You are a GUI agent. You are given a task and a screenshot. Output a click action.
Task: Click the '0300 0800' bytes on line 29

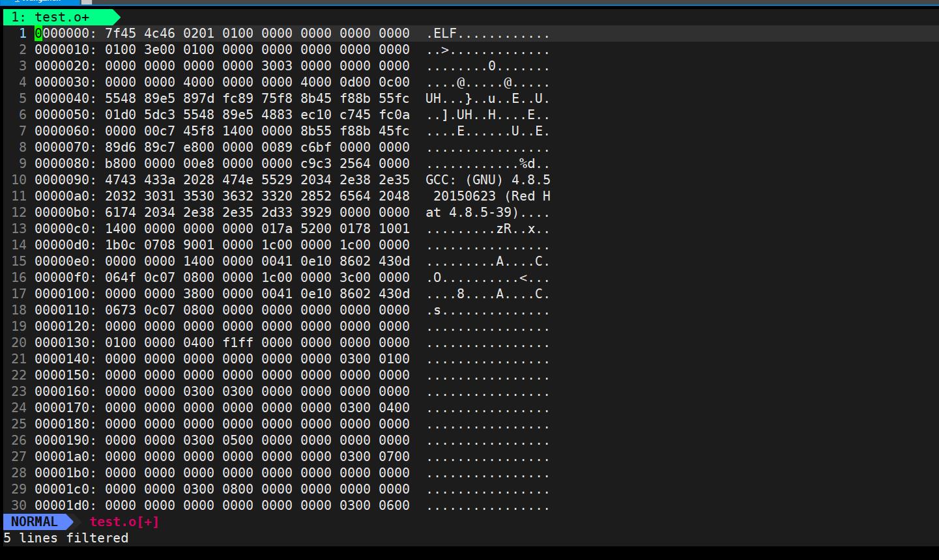click(x=218, y=489)
